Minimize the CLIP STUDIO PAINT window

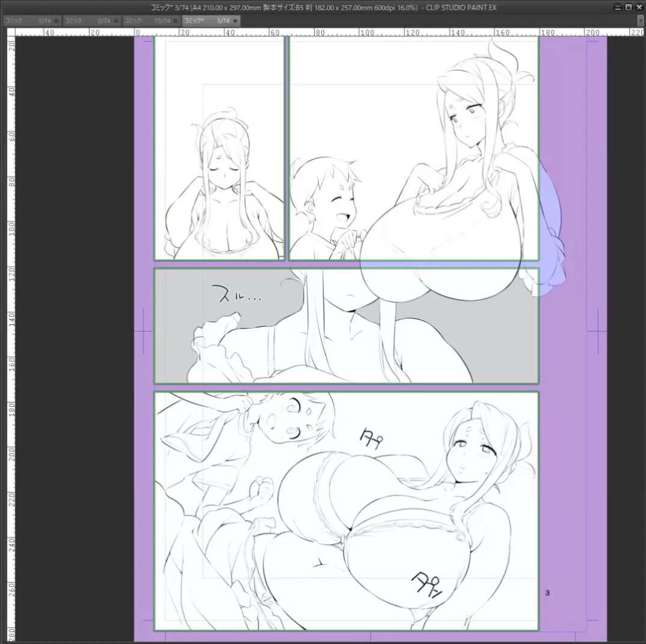pos(618,7)
